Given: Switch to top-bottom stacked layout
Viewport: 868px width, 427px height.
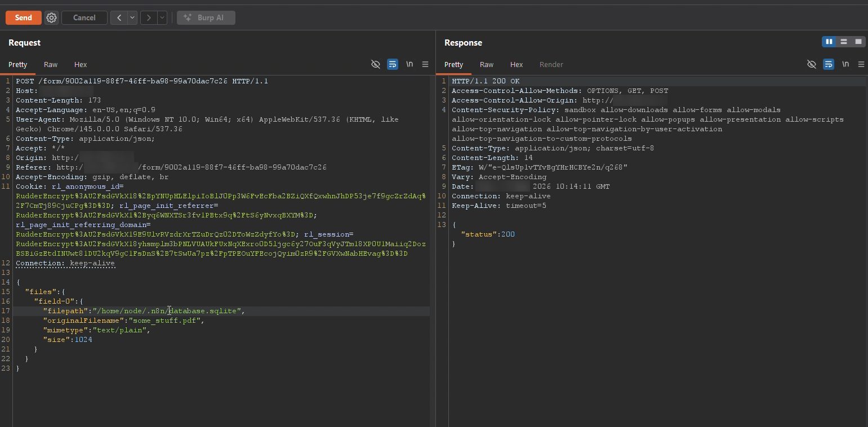Looking at the screenshot, I should coord(843,42).
